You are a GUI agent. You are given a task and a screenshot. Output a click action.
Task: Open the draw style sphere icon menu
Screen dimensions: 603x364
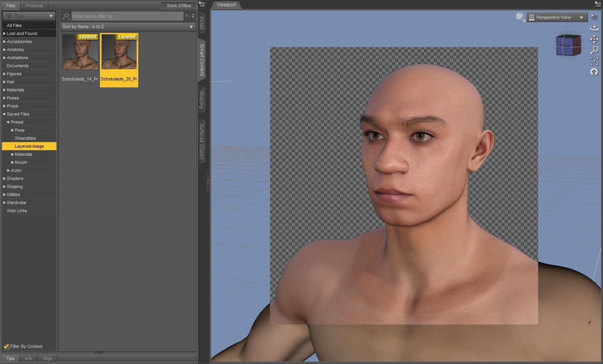tap(520, 17)
